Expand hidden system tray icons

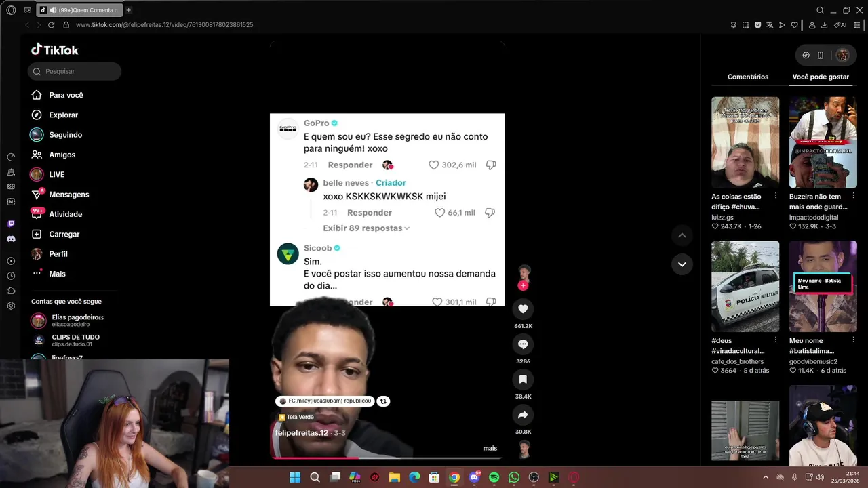[x=766, y=477]
